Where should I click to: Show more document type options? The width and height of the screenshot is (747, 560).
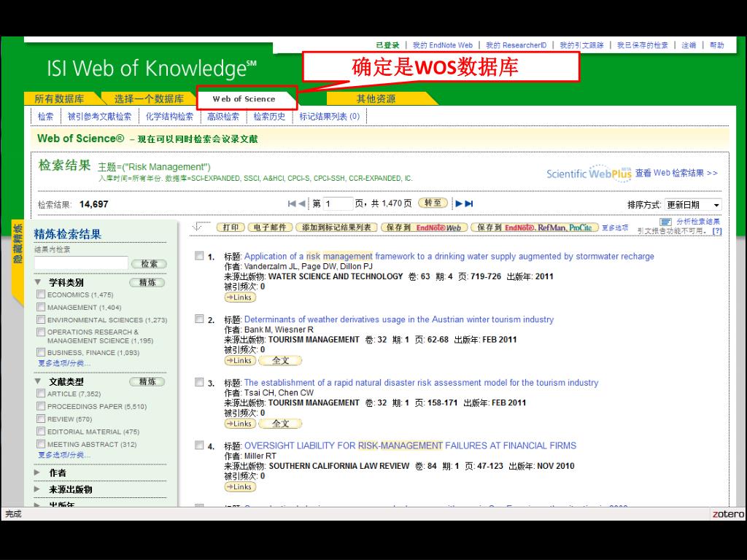point(64,455)
